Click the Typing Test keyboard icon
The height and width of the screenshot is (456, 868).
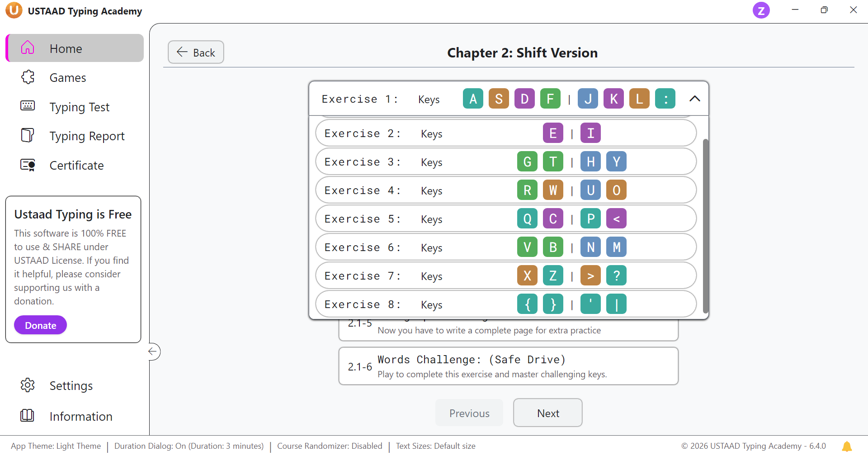[x=28, y=106]
